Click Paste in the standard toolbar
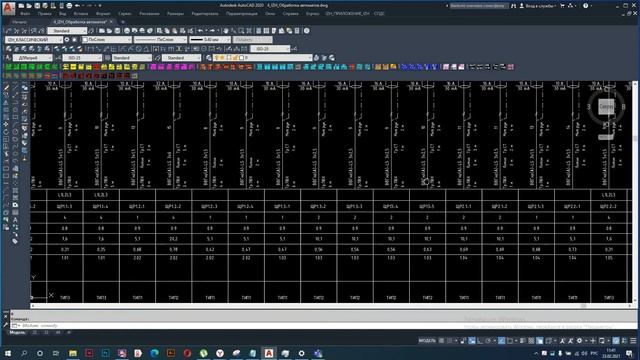The image size is (640, 360). click(x=175, y=31)
